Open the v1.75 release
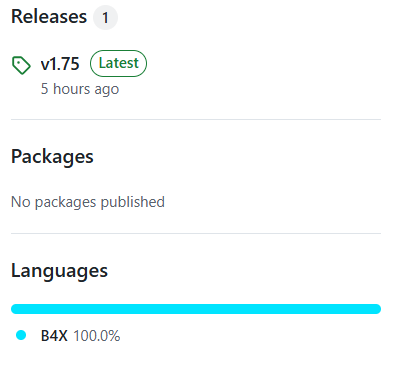The height and width of the screenshot is (367, 420). point(60,63)
